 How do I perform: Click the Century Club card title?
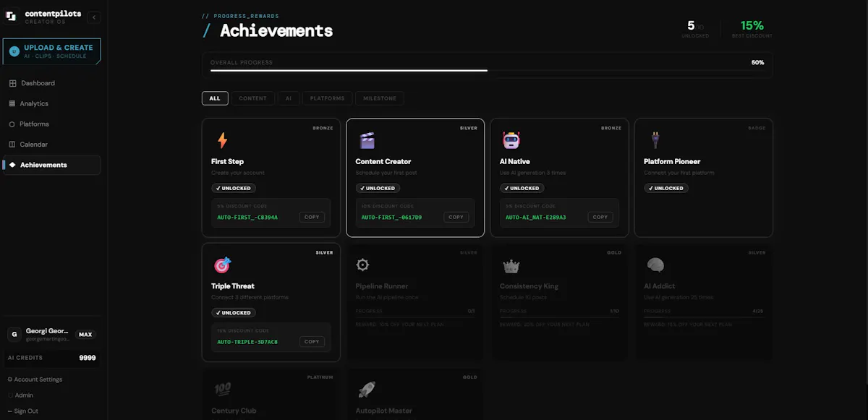234,411
